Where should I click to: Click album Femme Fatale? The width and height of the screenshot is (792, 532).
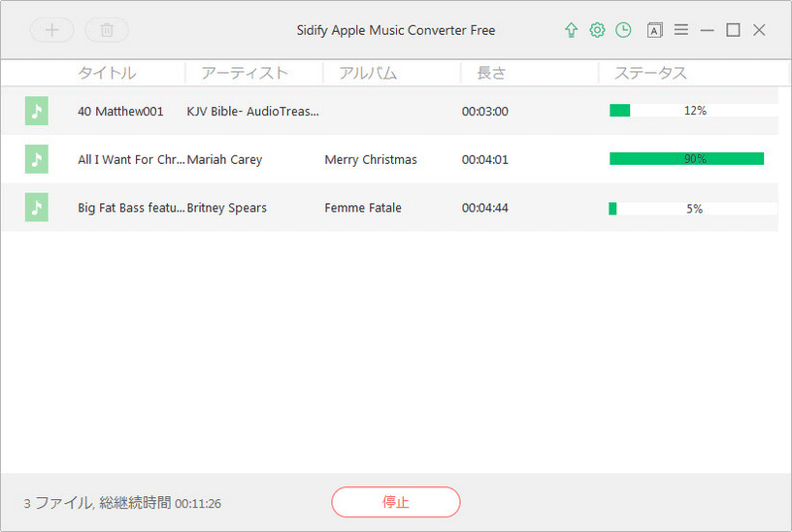pyautogui.click(x=363, y=208)
